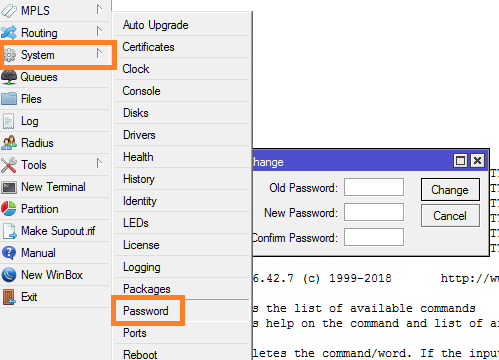This screenshot has width=499, height=360.
Task: Focus the Old Password input field
Action: [x=374, y=187]
